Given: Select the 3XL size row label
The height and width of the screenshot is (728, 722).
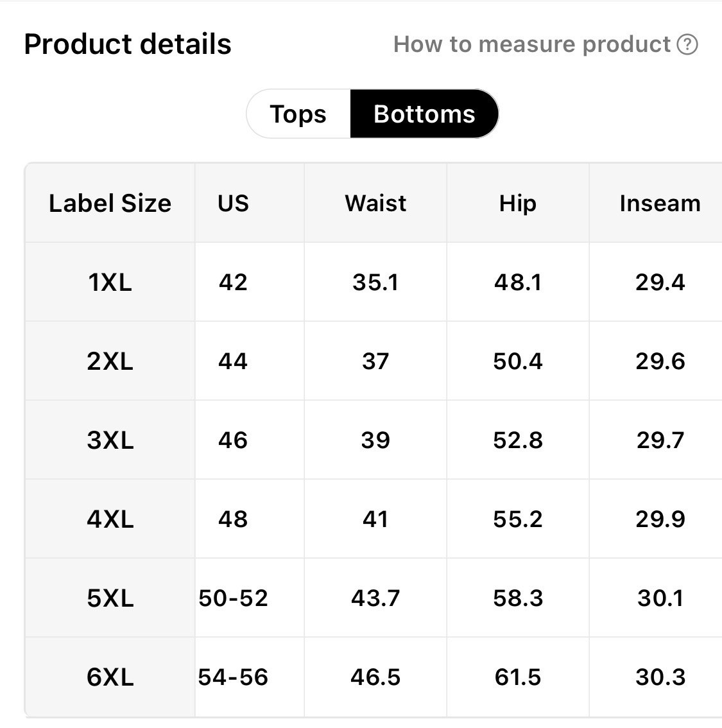Looking at the screenshot, I should (110, 440).
